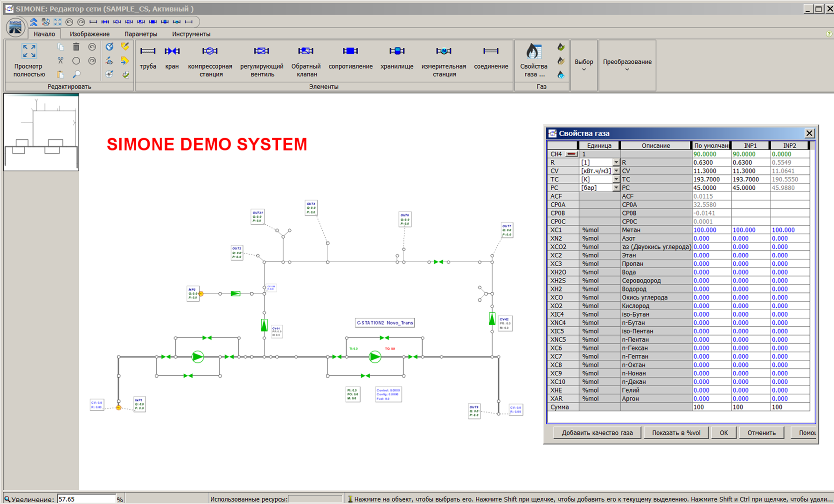Switch to the Инструменты ribbon tab
Viewport: 834px width, 504px height.
click(191, 34)
